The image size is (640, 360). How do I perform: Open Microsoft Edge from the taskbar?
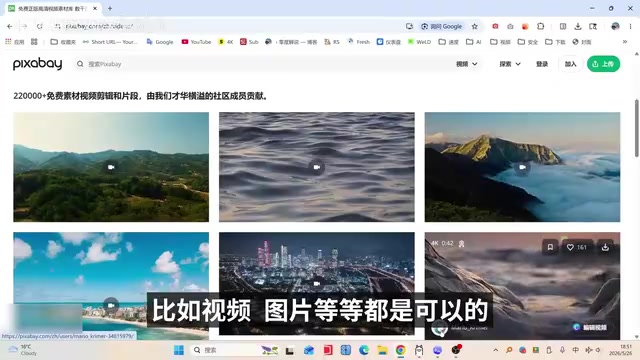tap(364, 350)
